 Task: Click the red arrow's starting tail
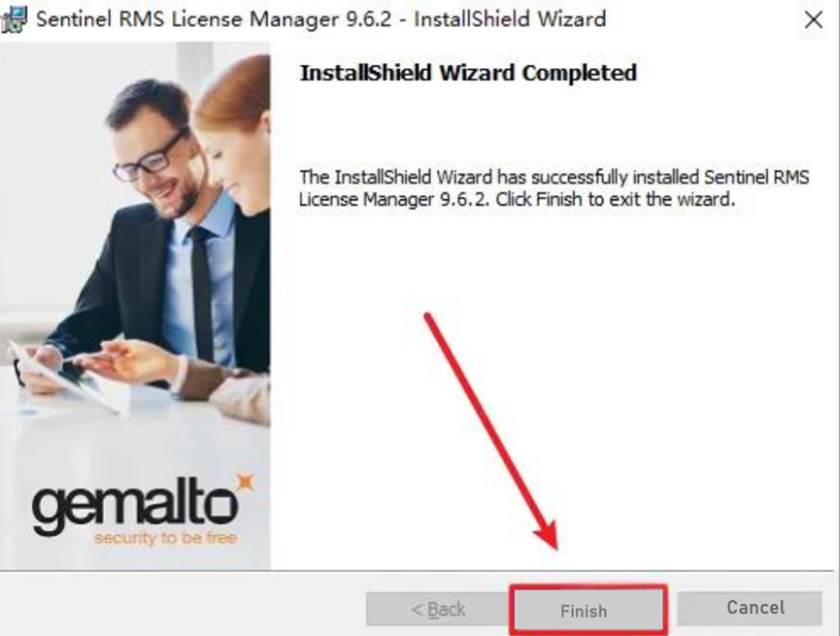(428, 318)
